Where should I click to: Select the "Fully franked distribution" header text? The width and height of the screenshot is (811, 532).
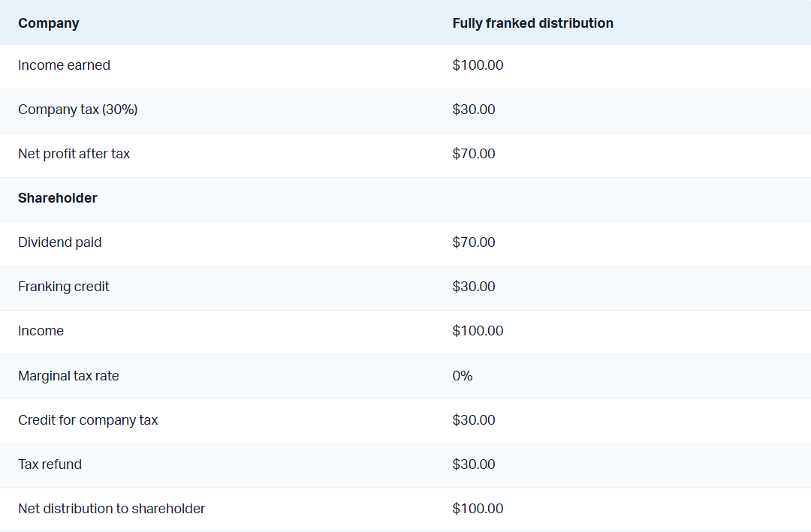(x=532, y=23)
